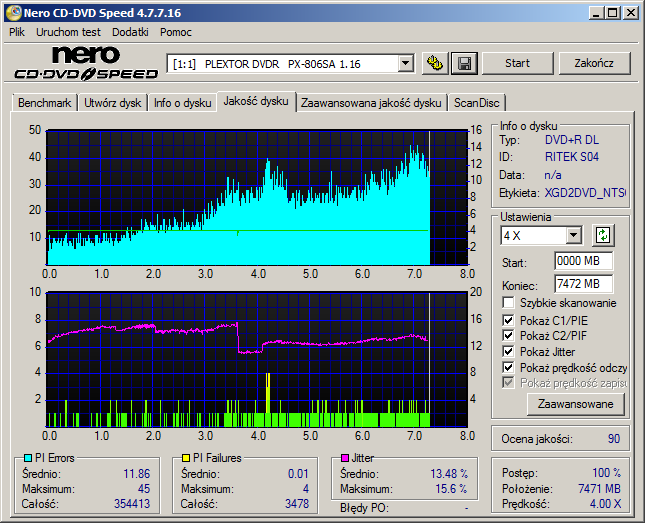
Task: Select the Jakość dysku tab
Action: pos(256,101)
